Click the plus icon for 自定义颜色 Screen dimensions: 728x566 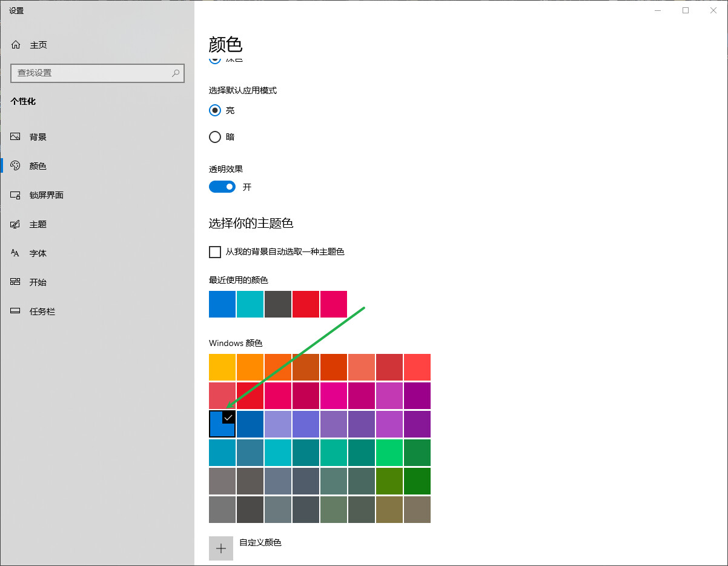click(221, 548)
